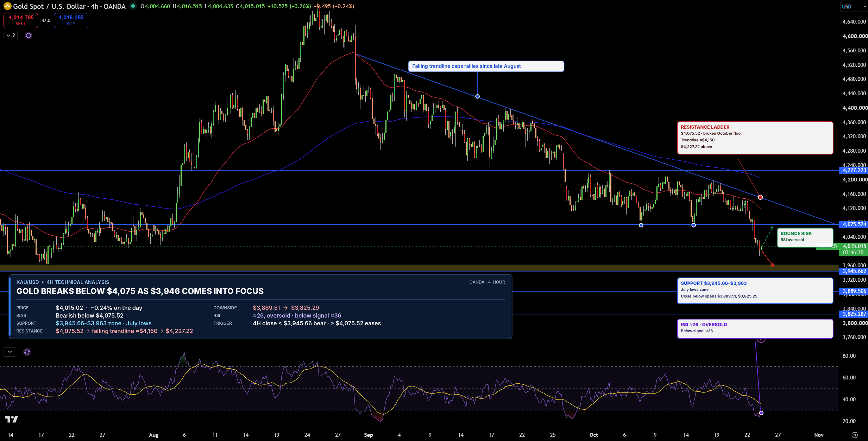This screenshot has height=441, width=868.
Task: Click the 80.00 RSI scale label
Action: tap(849, 356)
